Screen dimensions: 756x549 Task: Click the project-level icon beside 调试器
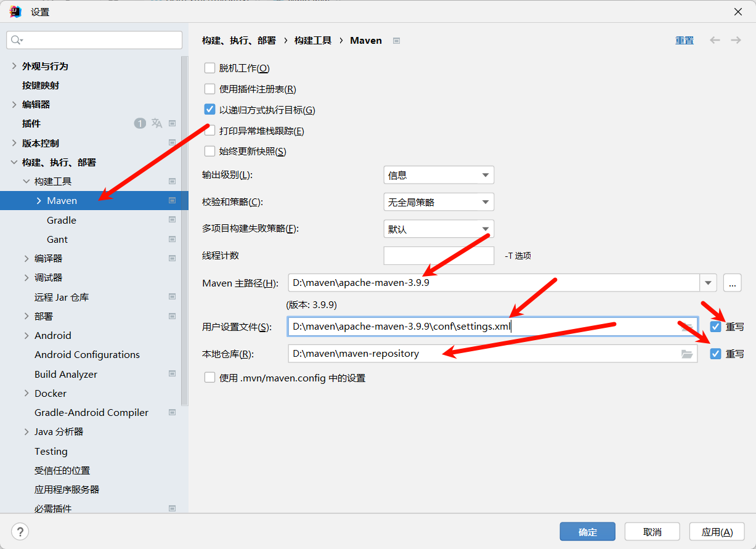pyautogui.click(x=172, y=277)
